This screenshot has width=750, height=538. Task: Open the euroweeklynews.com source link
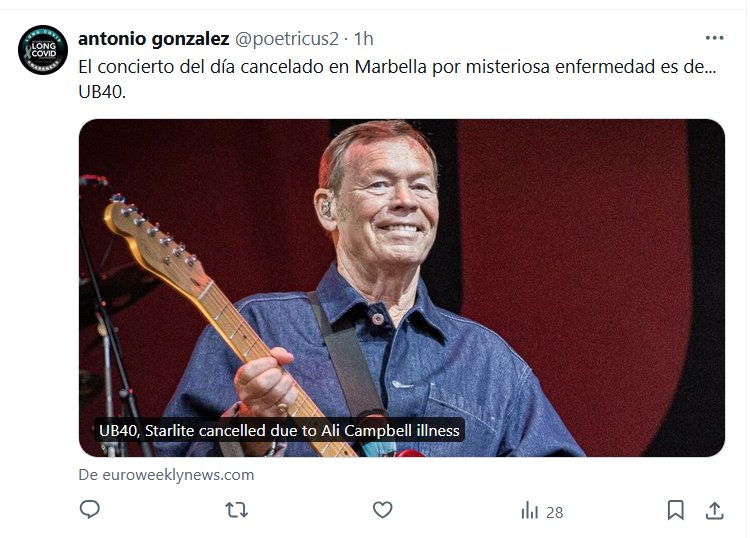tap(166, 475)
